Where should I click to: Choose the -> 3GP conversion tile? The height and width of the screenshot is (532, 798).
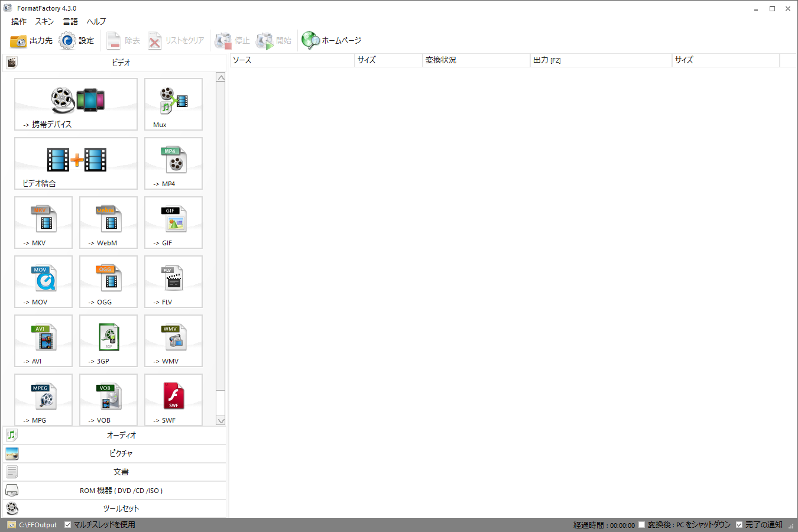pyautogui.click(x=108, y=340)
